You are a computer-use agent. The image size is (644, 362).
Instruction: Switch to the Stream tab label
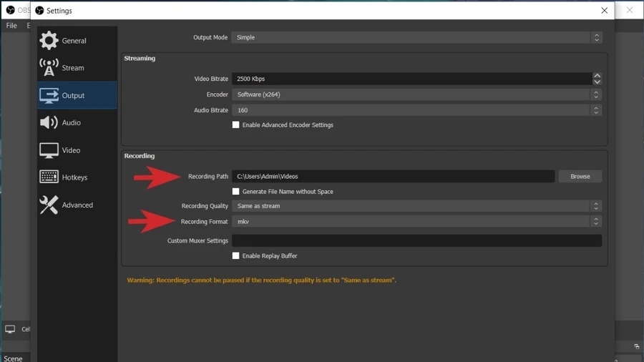[x=73, y=68]
